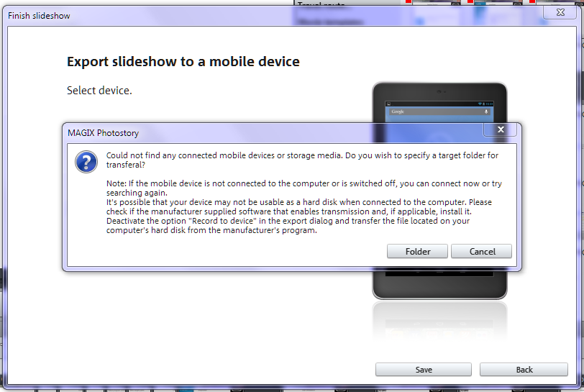Click 'Export slideshow to a mobile device' heading
584x392 pixels.
coord(183,61)
